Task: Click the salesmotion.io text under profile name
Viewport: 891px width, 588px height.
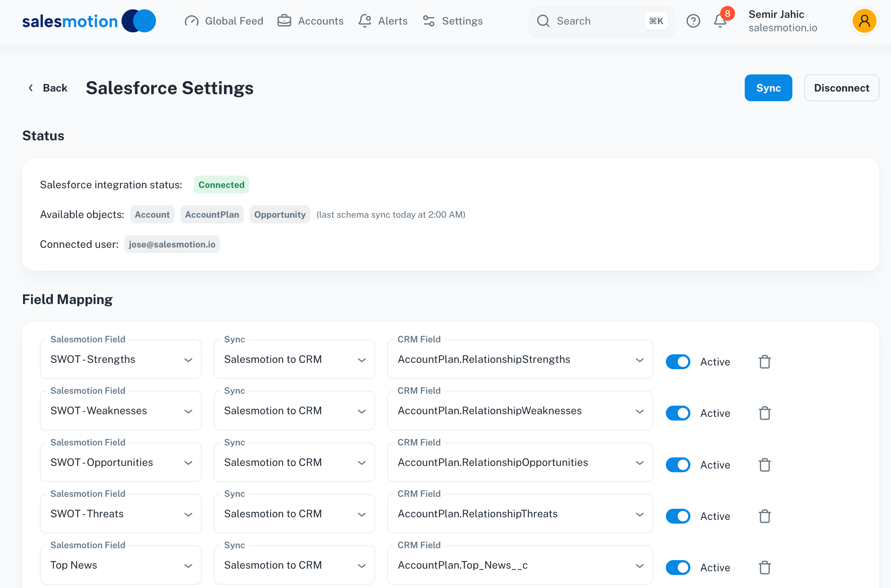Action: point(783,28)
